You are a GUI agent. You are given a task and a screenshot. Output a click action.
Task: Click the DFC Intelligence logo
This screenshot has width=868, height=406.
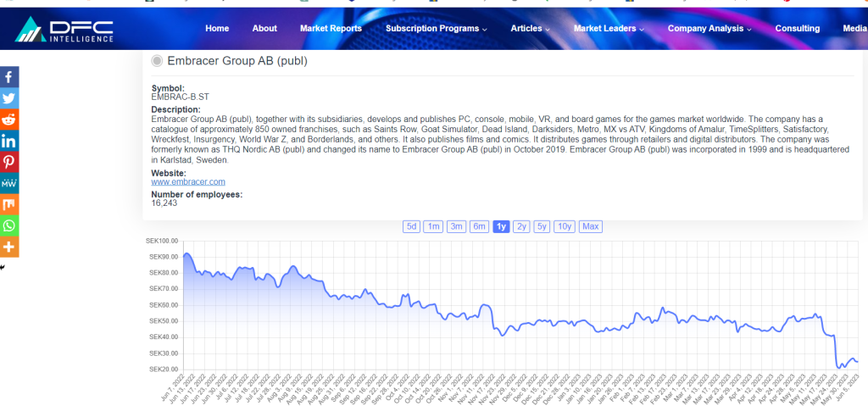64,29
